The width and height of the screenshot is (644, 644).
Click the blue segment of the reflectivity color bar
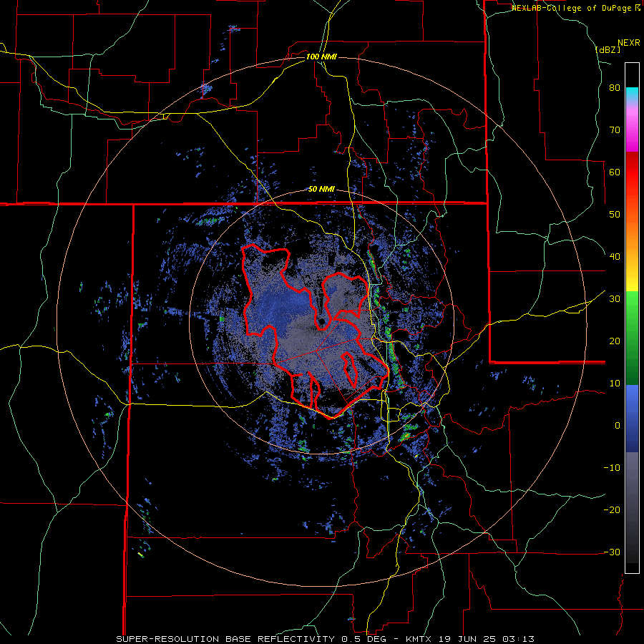pyautogui.click(x=632, y=419)
